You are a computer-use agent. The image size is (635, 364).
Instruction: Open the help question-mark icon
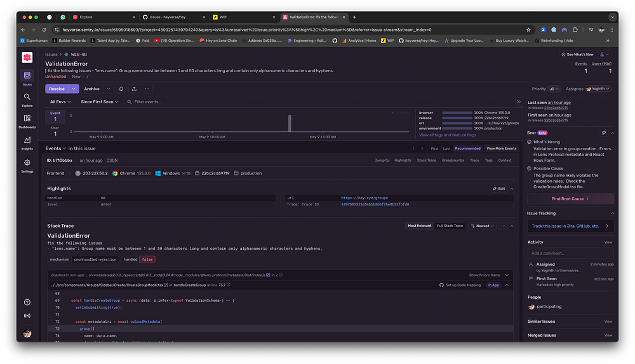pyautogui.click(x=27, y=302)
